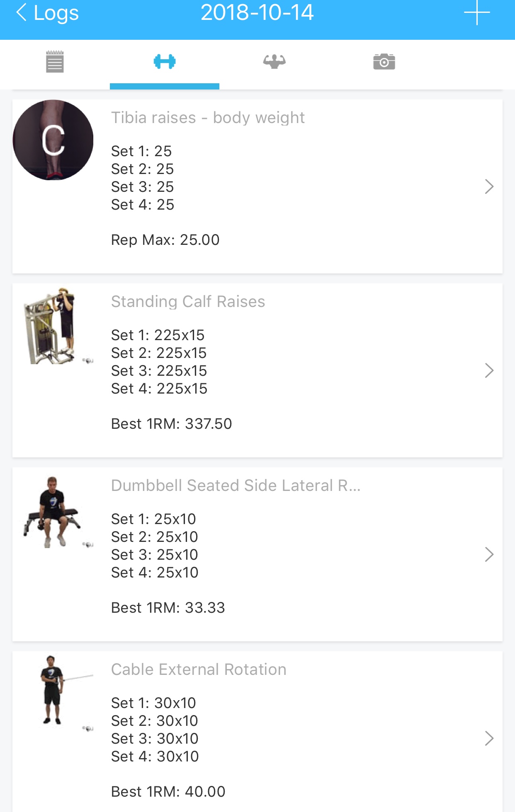Select the dumbbell exercises tab
The height and width of the screenshot is (812, 515).
pyautogui.click(x=165, y=62)
